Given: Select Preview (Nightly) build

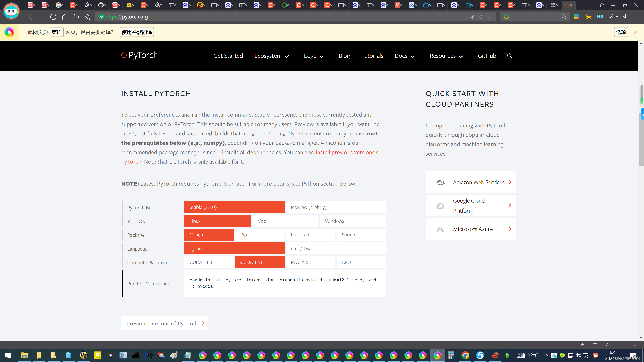Looking at the screenshot, I should (x=336, y=207).
